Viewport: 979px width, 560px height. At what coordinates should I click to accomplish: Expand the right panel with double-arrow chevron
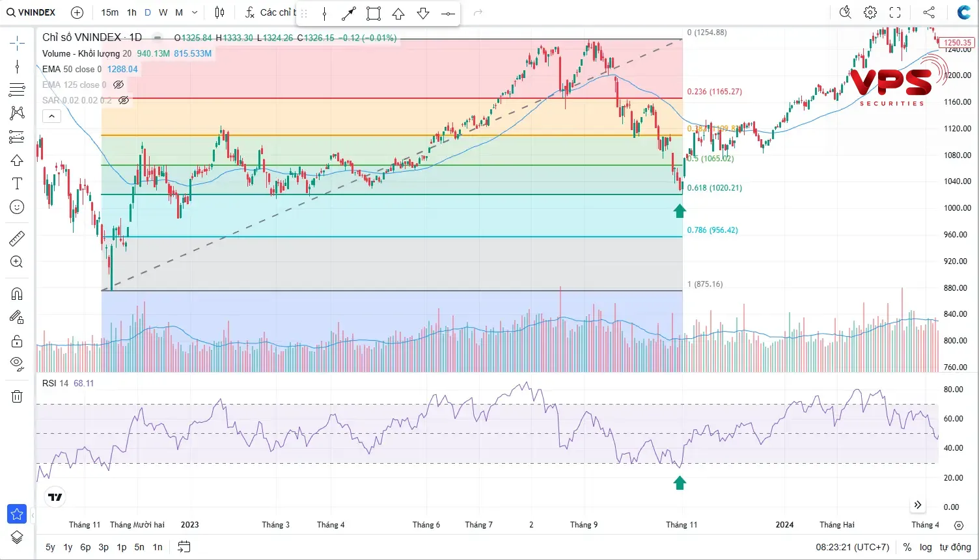(x=918, y=504)
